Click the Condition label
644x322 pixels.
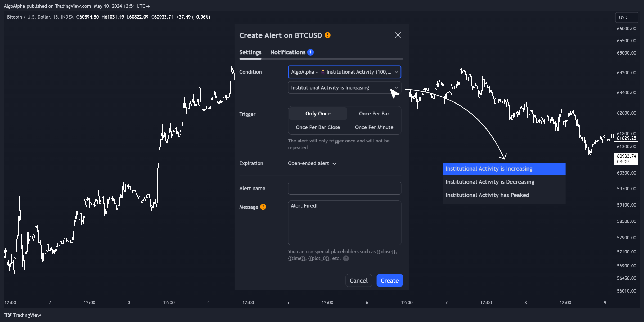click(250, 72)
